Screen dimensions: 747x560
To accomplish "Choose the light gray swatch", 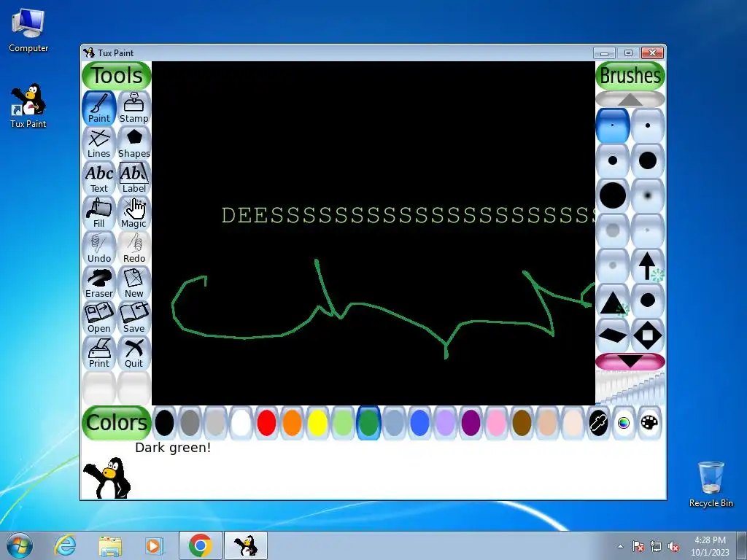I will click(215, 423).
